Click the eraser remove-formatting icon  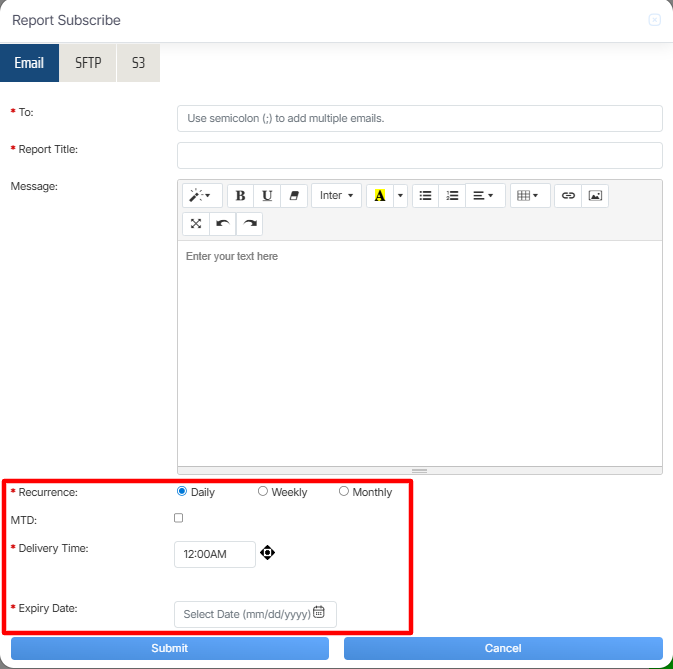tap(293, 196)
